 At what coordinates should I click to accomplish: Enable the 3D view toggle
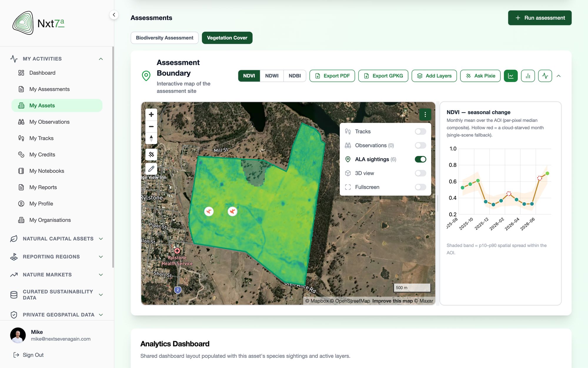pos(420,173)
